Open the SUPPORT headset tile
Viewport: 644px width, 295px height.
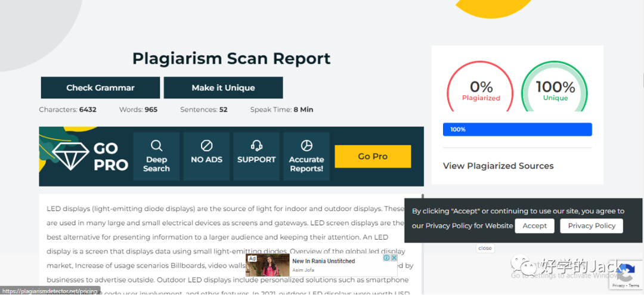256,156
